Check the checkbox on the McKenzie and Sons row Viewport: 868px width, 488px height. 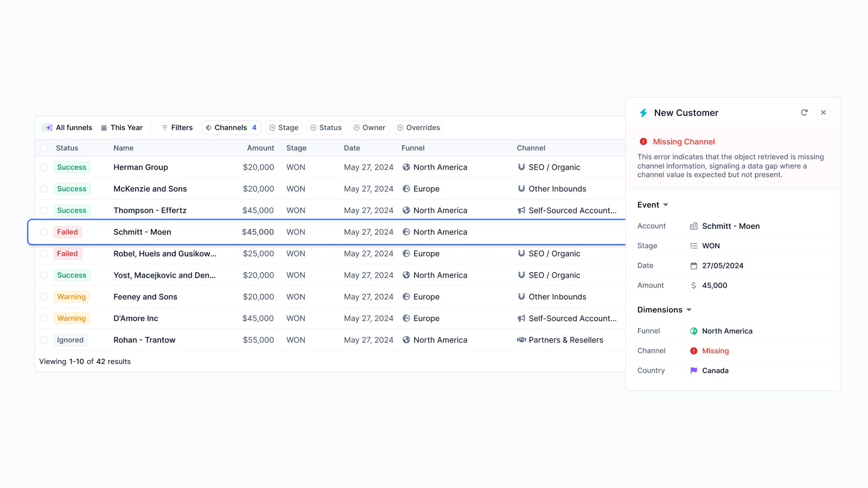pyautogui.click(x=44, y=189)
